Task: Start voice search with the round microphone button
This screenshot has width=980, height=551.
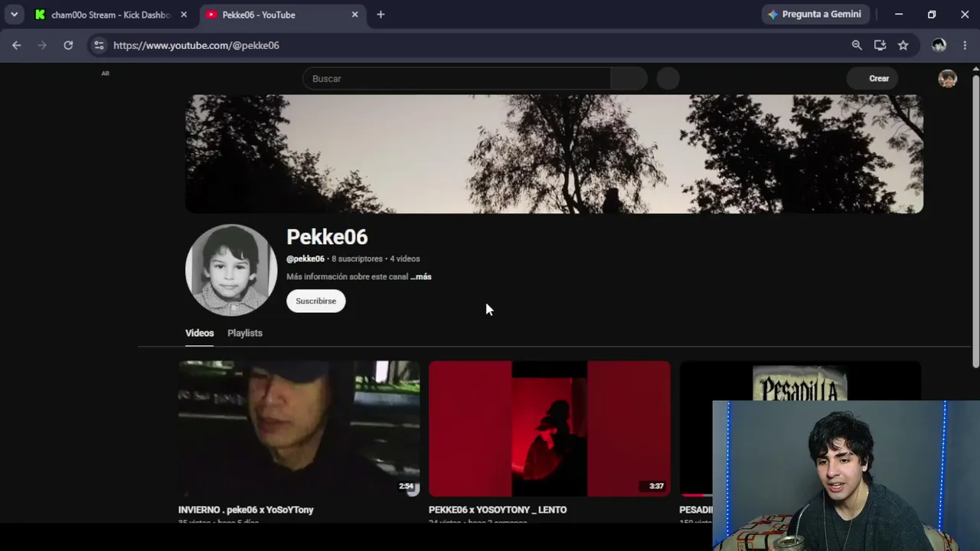Action: click(668, 78)
